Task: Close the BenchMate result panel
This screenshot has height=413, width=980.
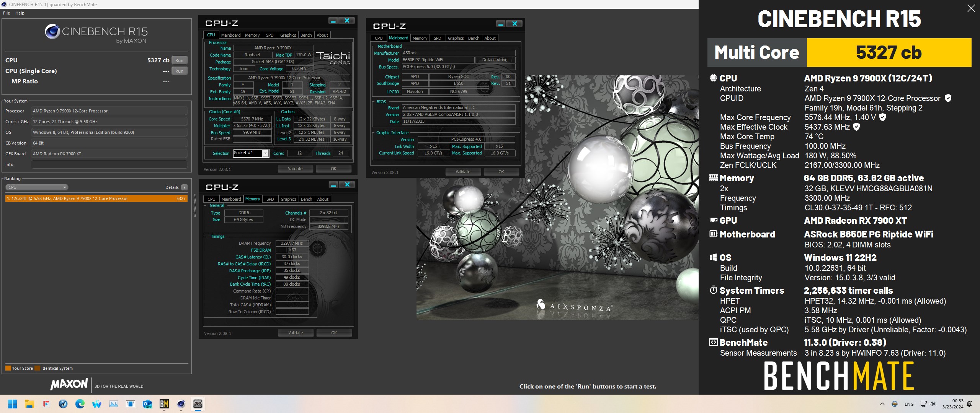Action: click(971, 8)
